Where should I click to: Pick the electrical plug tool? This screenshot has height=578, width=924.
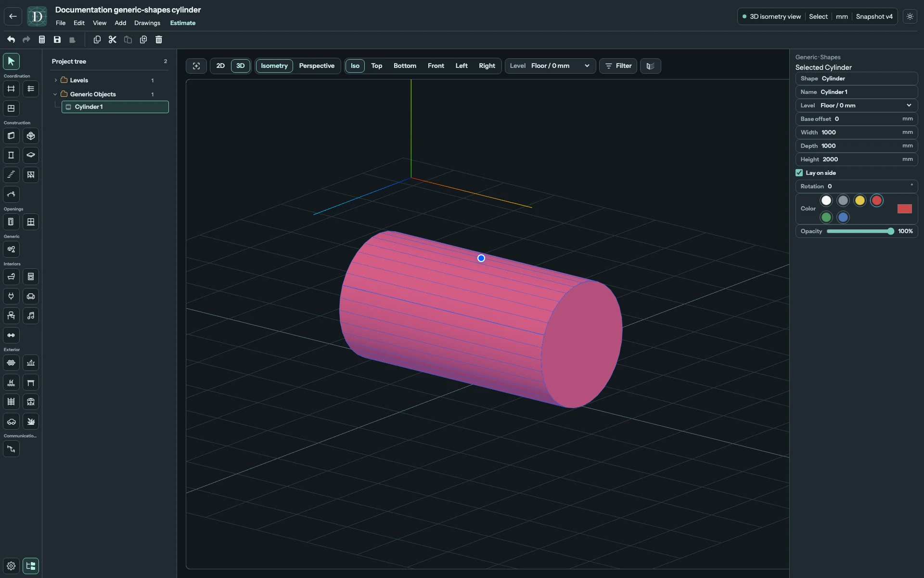(11, 296)
